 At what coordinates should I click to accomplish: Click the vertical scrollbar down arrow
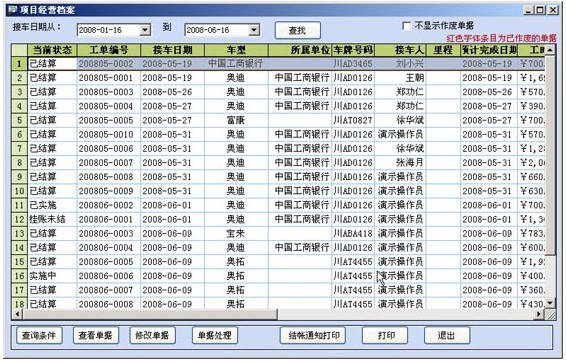coord(549,303)
